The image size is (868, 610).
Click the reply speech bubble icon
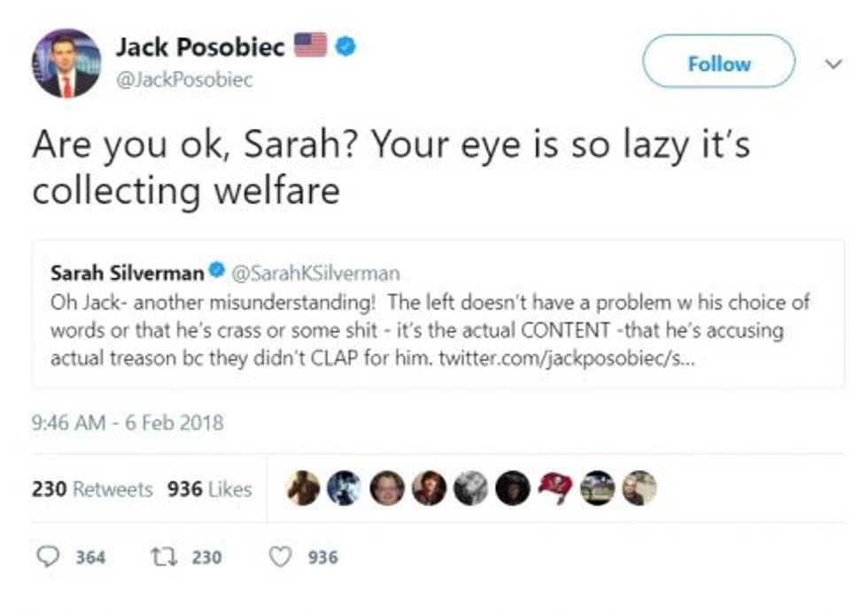pyautogui.click(x=46, y=557)
